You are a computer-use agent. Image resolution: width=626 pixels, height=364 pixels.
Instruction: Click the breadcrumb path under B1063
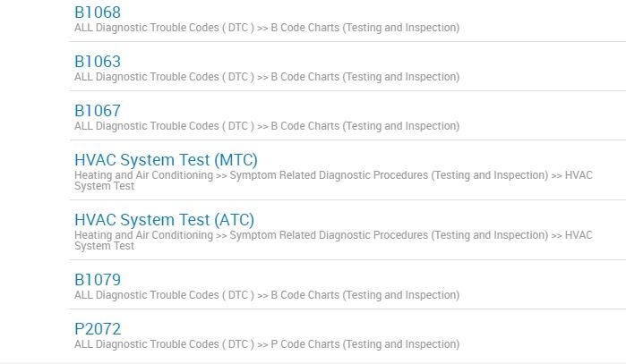click(x=267, y=77)
